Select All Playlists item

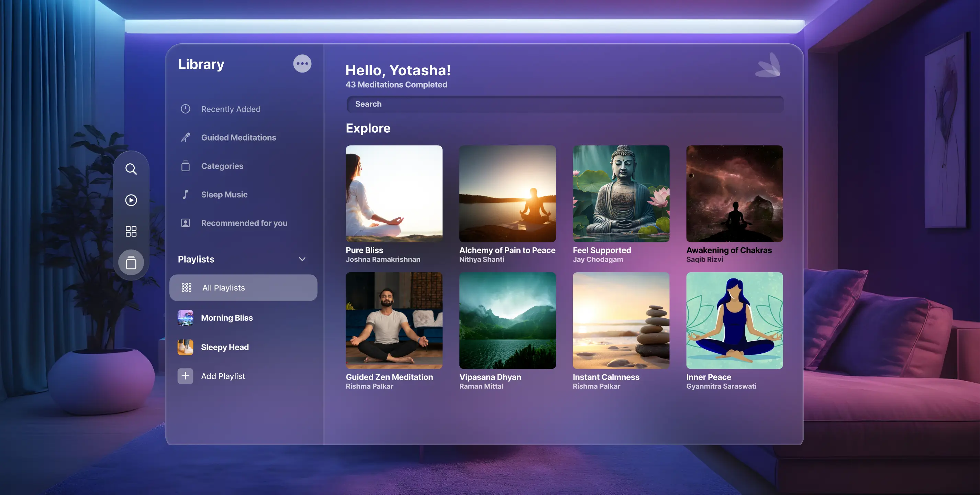[243, 288]
